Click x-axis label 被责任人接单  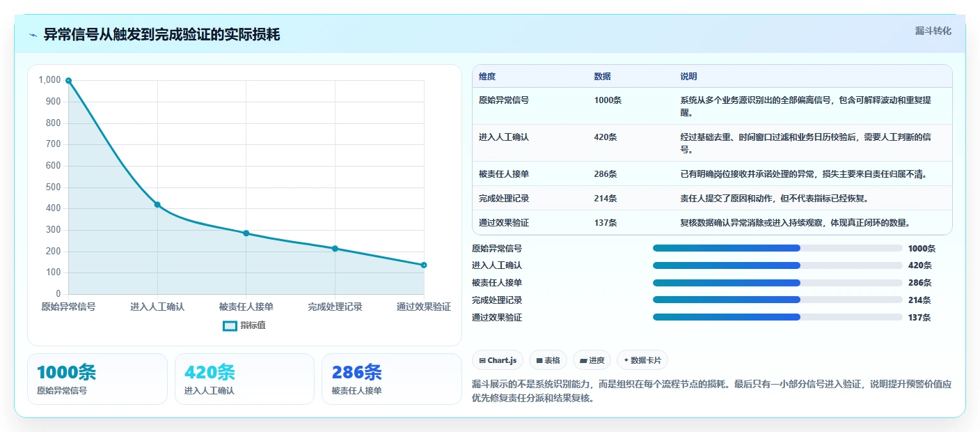[x=246, y=307]
